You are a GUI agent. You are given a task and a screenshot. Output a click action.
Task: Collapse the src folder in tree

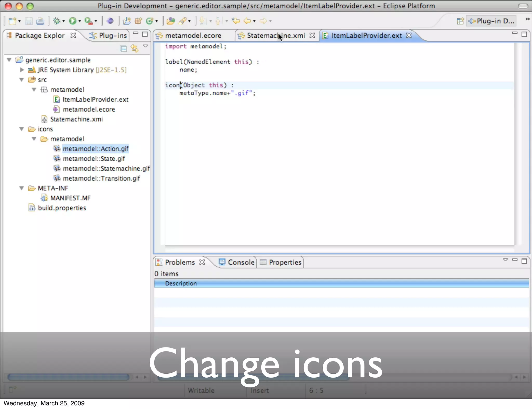click(x=22, y=80)
